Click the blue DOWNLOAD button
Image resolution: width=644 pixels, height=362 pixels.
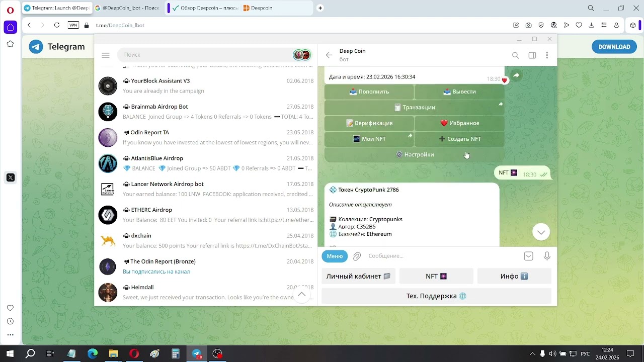tap(614, 47)
